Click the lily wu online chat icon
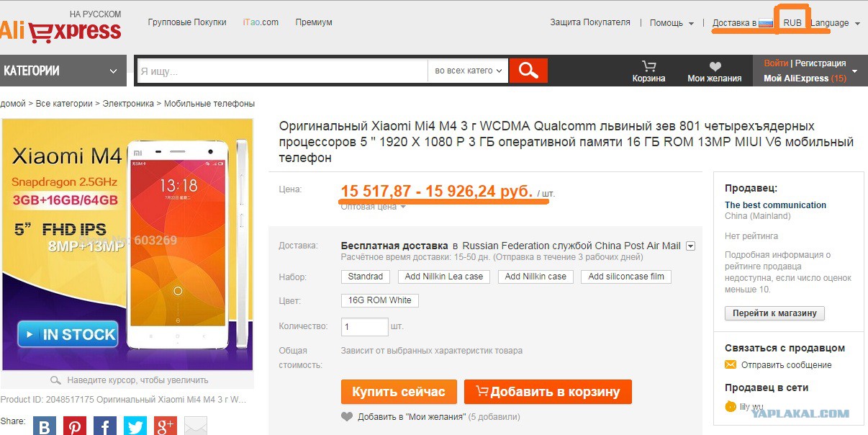This screenshot has width=868, height=435. pyautogui.click(x=731, y=407)
